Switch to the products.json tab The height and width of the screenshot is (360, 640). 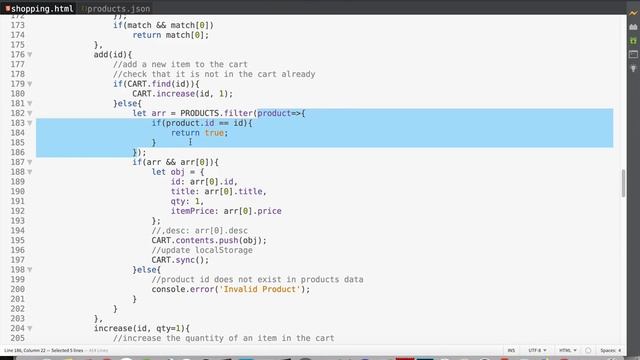pyautogui.click(x=116, y=9)
